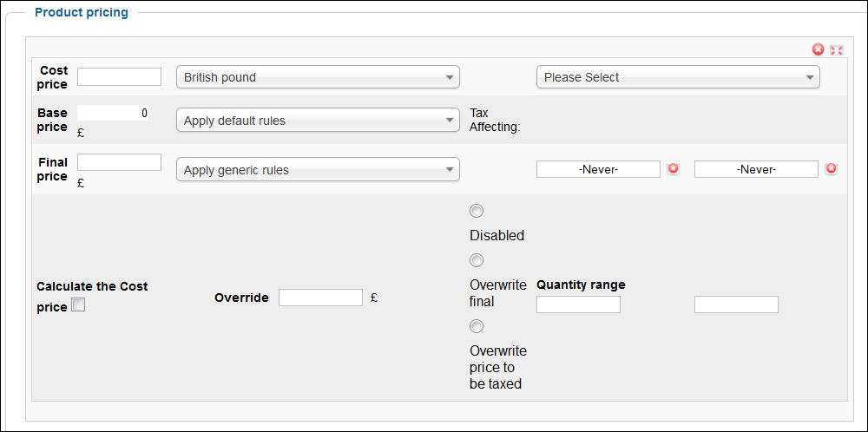Open the Please Select dropdown
The height and width of the screenshot is (432, 868).
pos(678,77)
